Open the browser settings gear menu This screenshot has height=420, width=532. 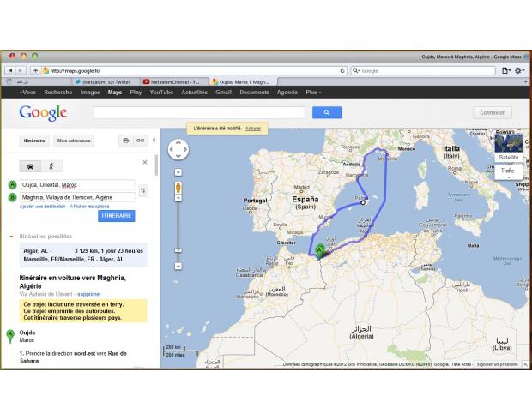(519, 70)
